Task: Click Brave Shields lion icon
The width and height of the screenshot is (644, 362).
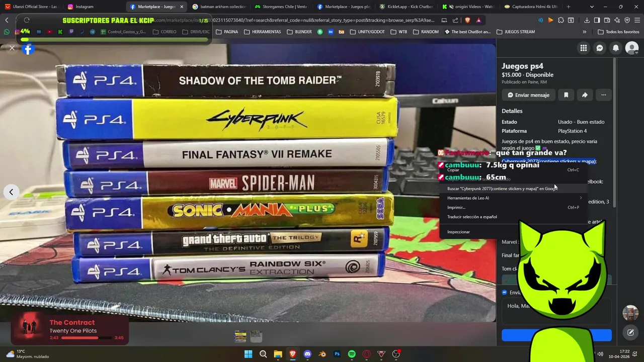Action: coord(467,20)
